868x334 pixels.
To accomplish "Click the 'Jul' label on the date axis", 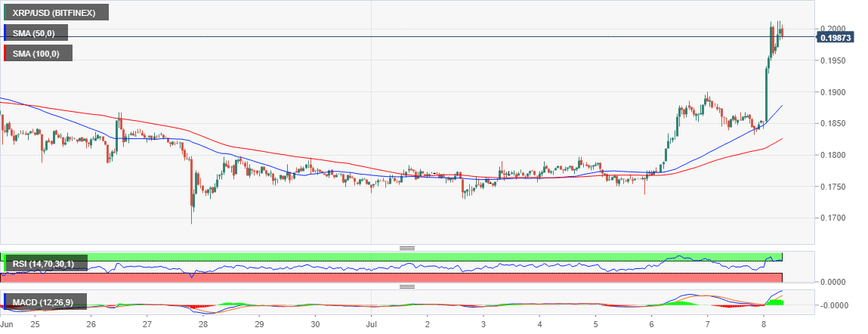I will click(371, 323).
